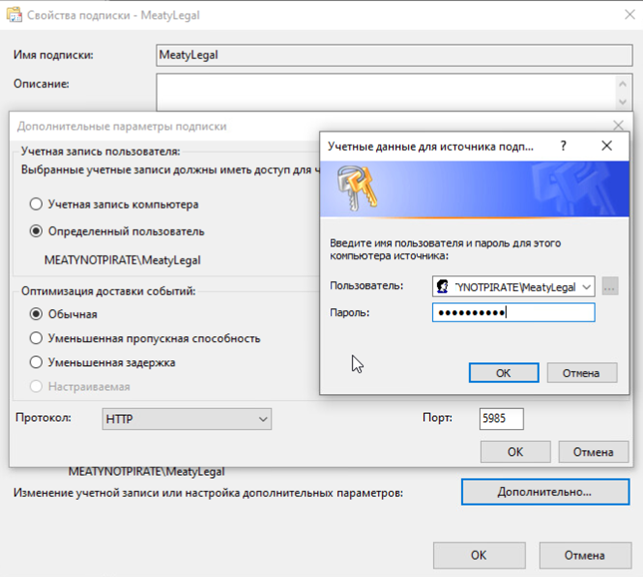This screenshot has width=643, height=577.
Task: Expand the Пользователь username dropdown
Action: (x=587, y=286)
